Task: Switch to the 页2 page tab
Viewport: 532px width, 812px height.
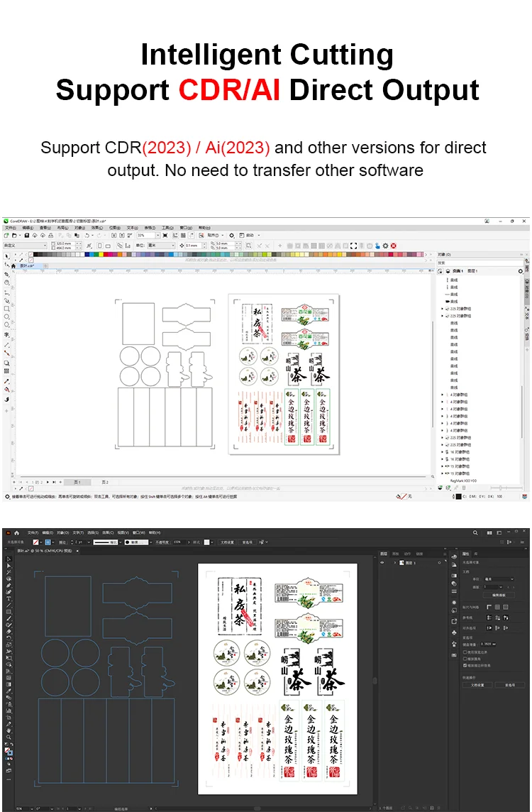Action: click(x=105, y=482)
